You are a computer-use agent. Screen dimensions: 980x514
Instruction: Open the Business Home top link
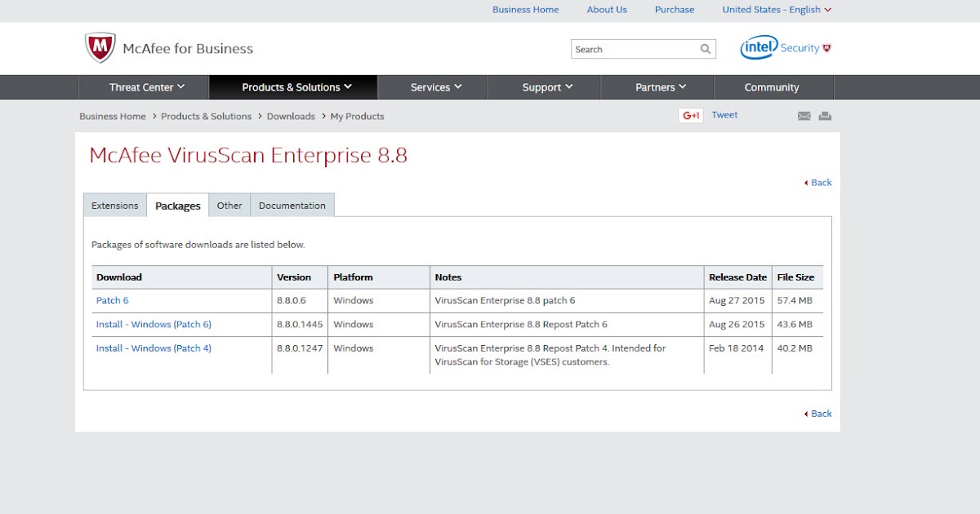click(x=526, y=10)
